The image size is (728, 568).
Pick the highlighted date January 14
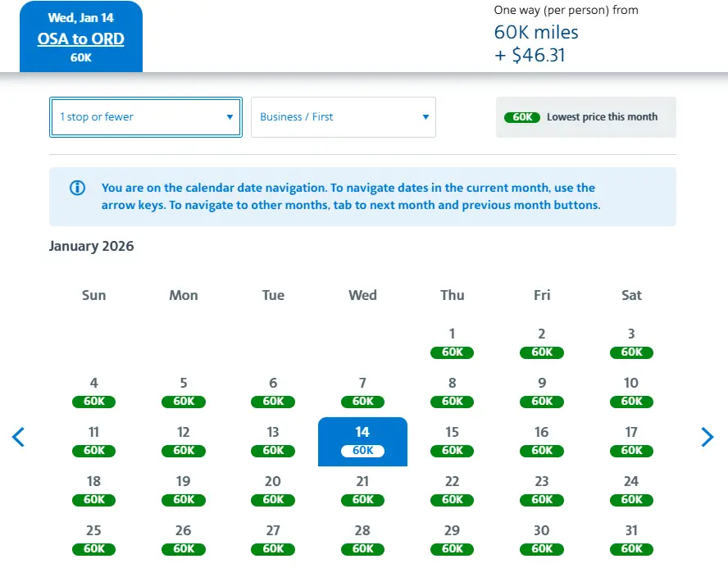coord(362,442)
